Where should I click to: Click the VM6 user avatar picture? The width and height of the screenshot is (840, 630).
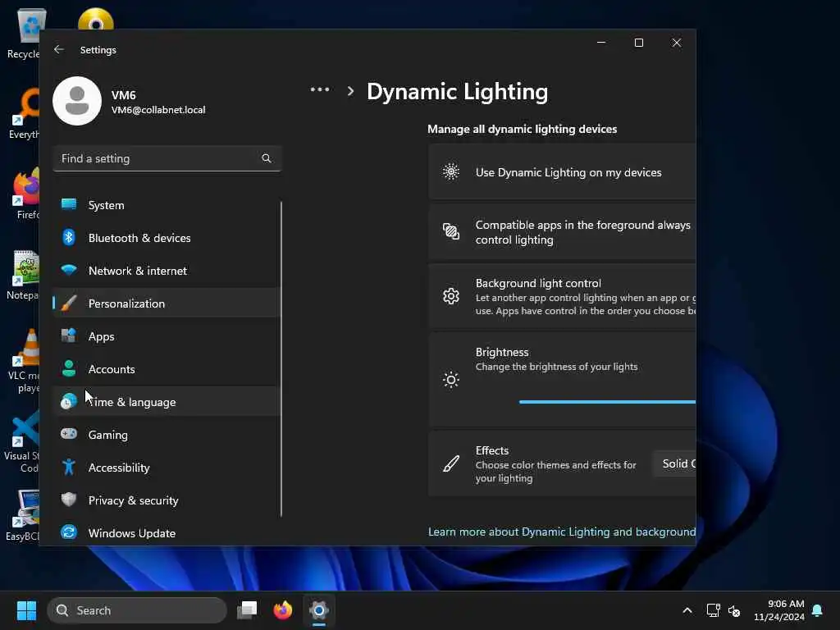[77, 101]
